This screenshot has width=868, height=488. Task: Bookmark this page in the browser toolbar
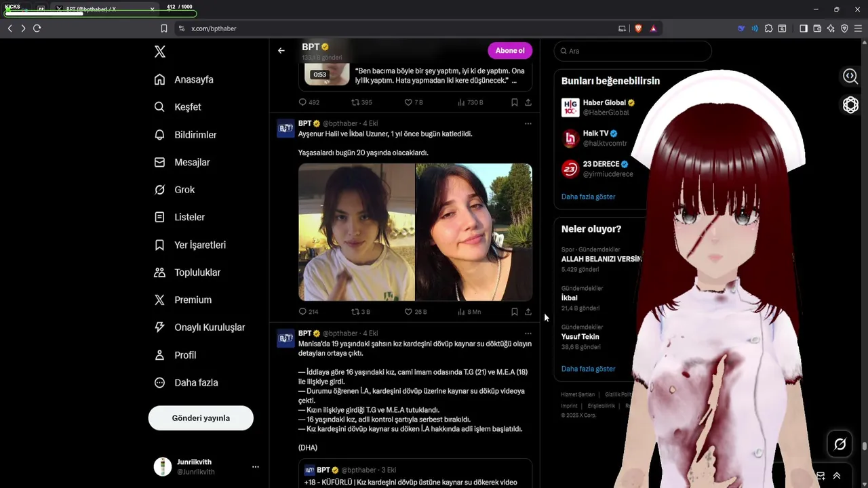(x=164, y=28)
